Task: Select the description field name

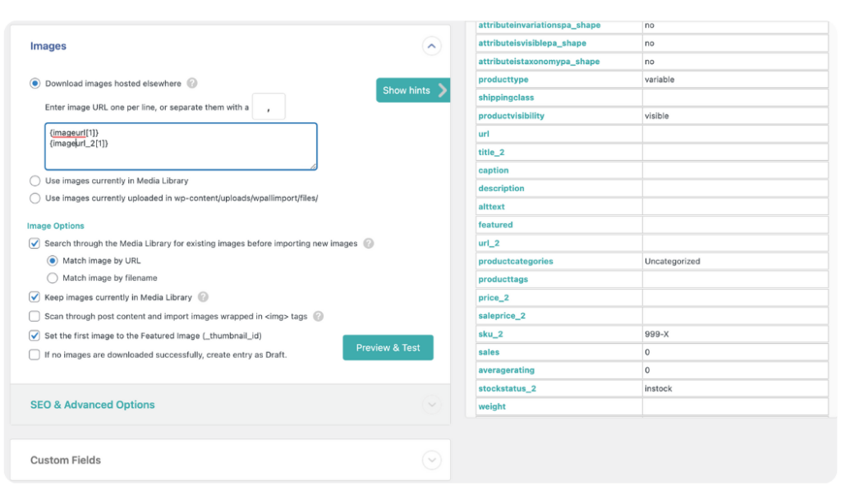Action: [x=501, y=189]
